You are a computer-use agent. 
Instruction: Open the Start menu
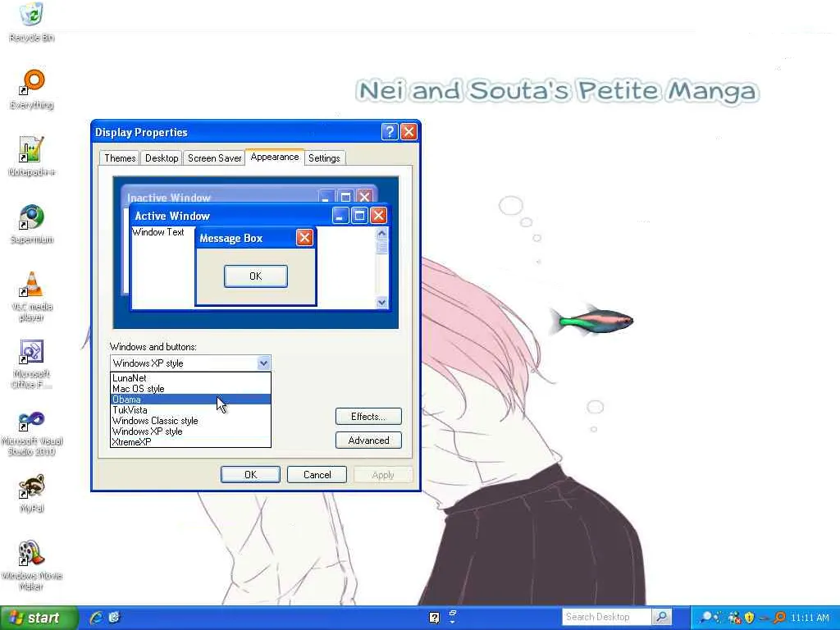tap(39, 618)
